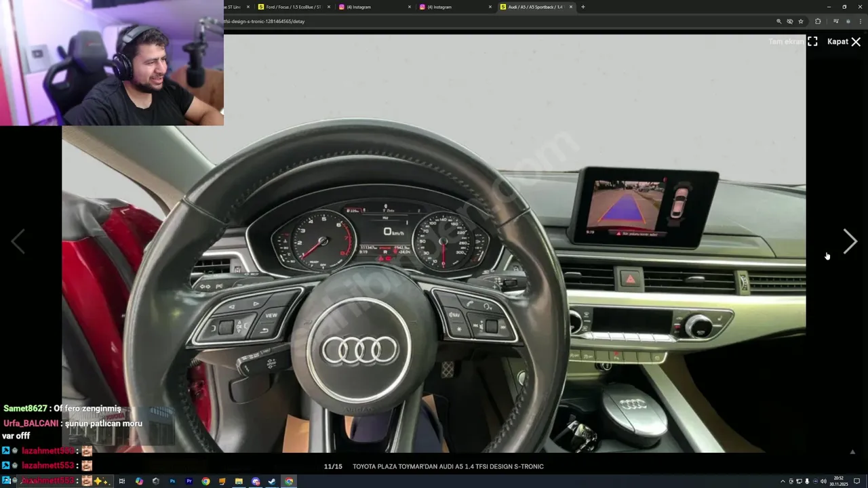Click the crossed-out eye icon in the address bar
The width and height of the screenshot is (868, 488).
789,21
